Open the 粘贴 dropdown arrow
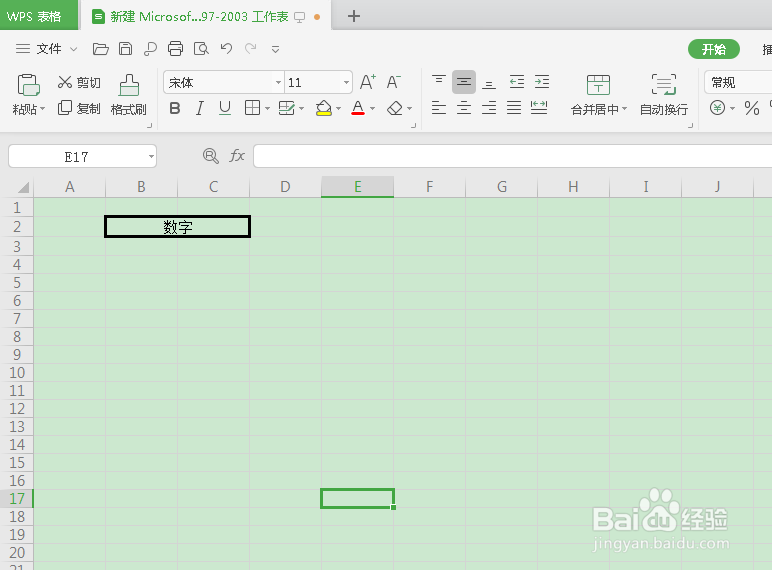The width and height of the screenshot is (772, 570). pyautogui.click(x=42, y=109)
